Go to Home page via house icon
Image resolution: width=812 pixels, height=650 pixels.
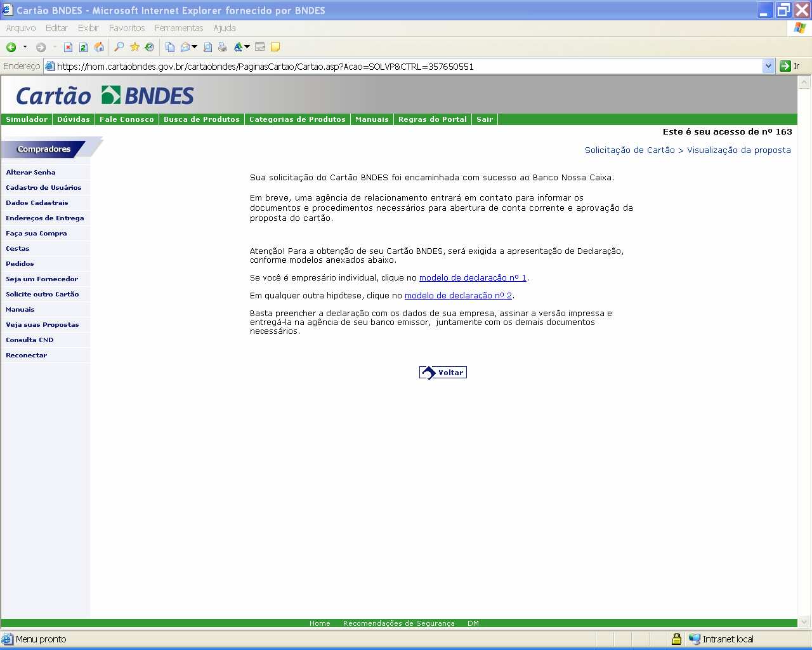coord(99,47)
